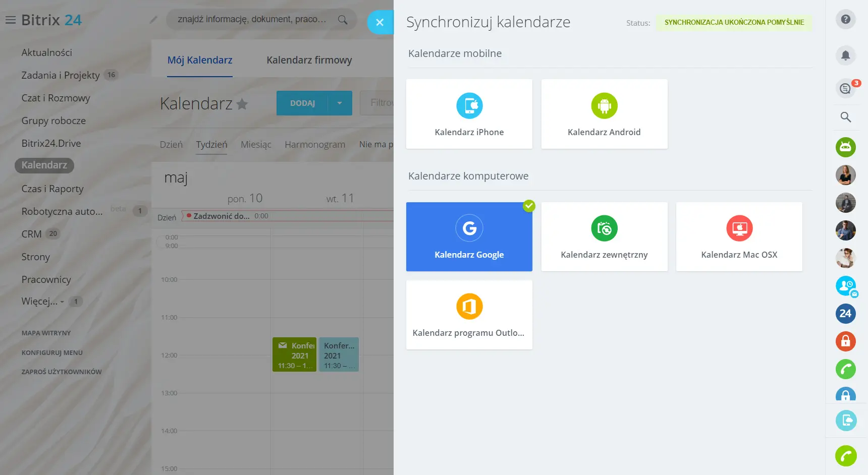
Task: Close the sync panel with X button
Action: [x=380, y=22]
